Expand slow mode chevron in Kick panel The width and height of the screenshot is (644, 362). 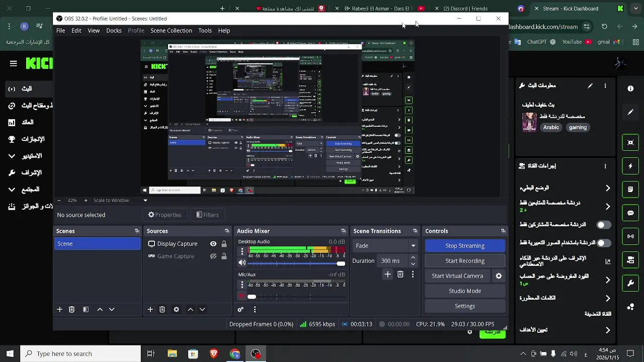[608, 188]
